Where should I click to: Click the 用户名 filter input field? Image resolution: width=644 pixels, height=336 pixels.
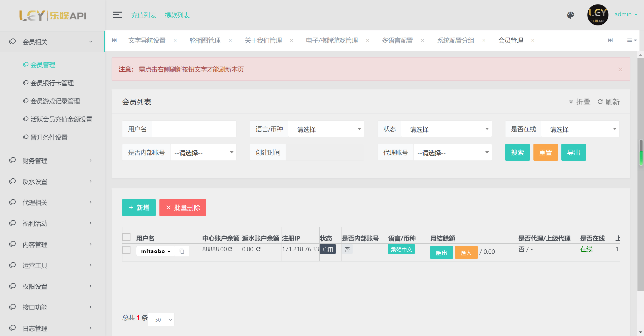tap(194, 129)
